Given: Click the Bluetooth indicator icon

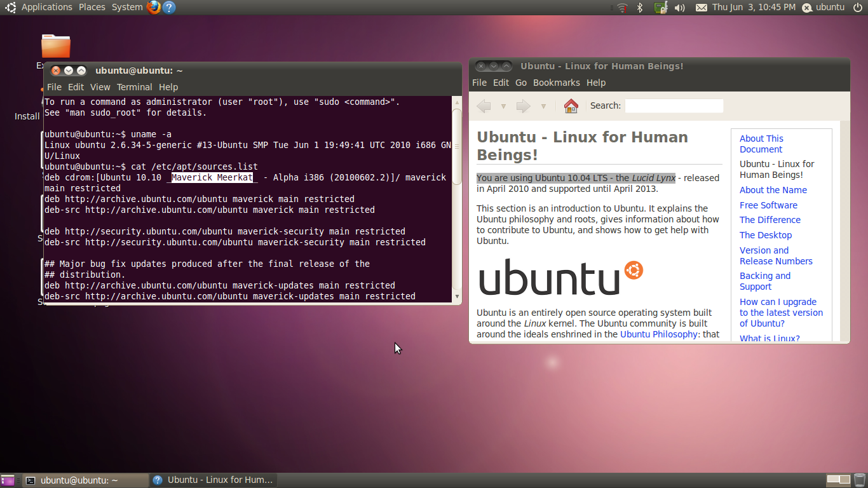Looking at the screenshot, I should coord(641,7).
